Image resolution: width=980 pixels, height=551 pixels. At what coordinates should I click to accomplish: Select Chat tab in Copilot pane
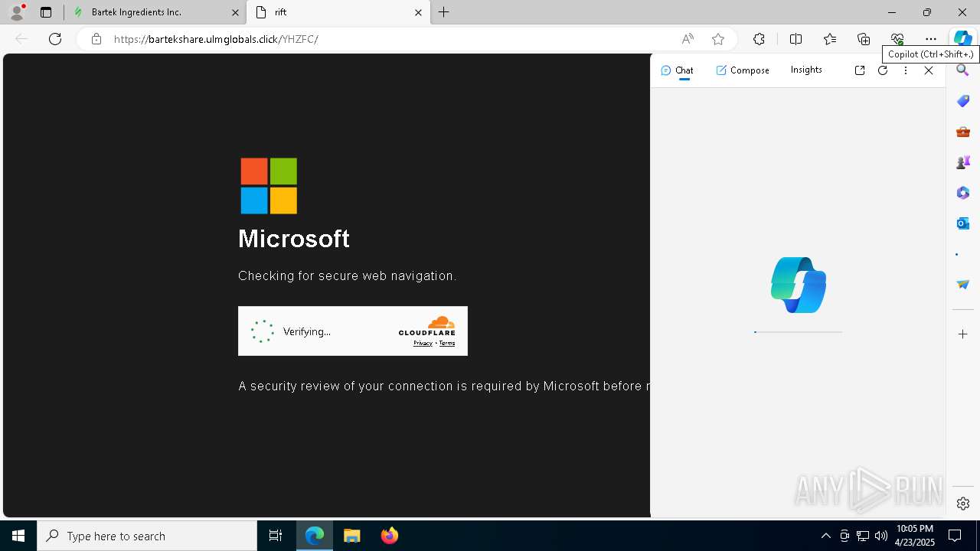pyautogui.click(x=677, y=70)
